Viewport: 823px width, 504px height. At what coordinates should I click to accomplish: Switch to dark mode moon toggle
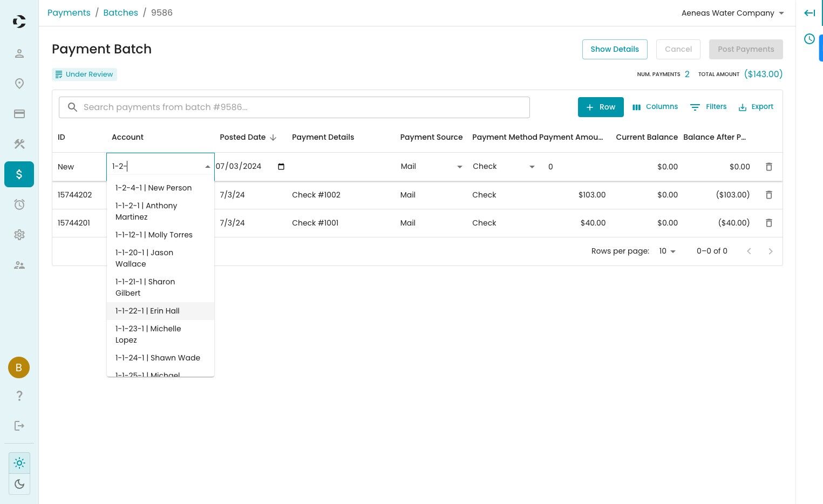click(x=19, y=484)
